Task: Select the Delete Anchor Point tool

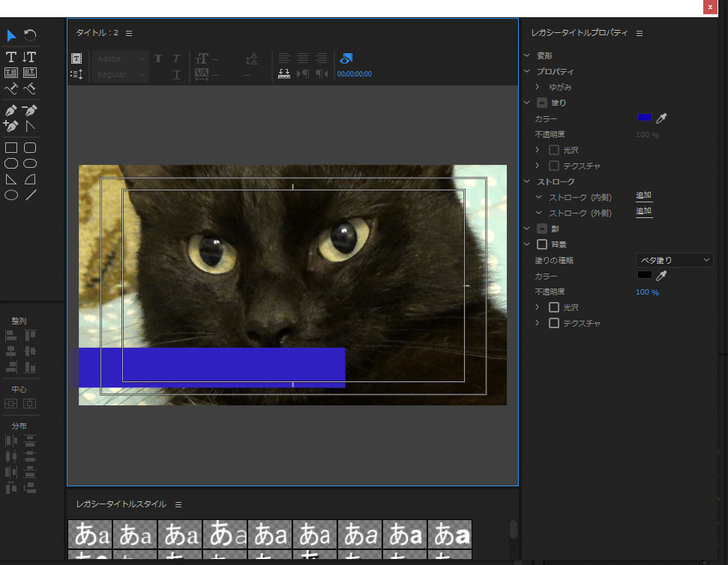Action: [30, 110]
